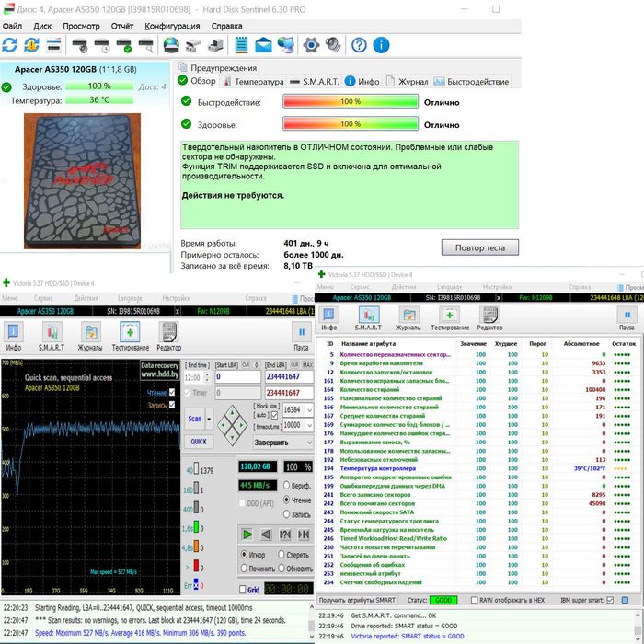Click the globe disk icon in Sentinel toolbar
644x644 pixels.
pyautogui.click(x=171, y=45)
